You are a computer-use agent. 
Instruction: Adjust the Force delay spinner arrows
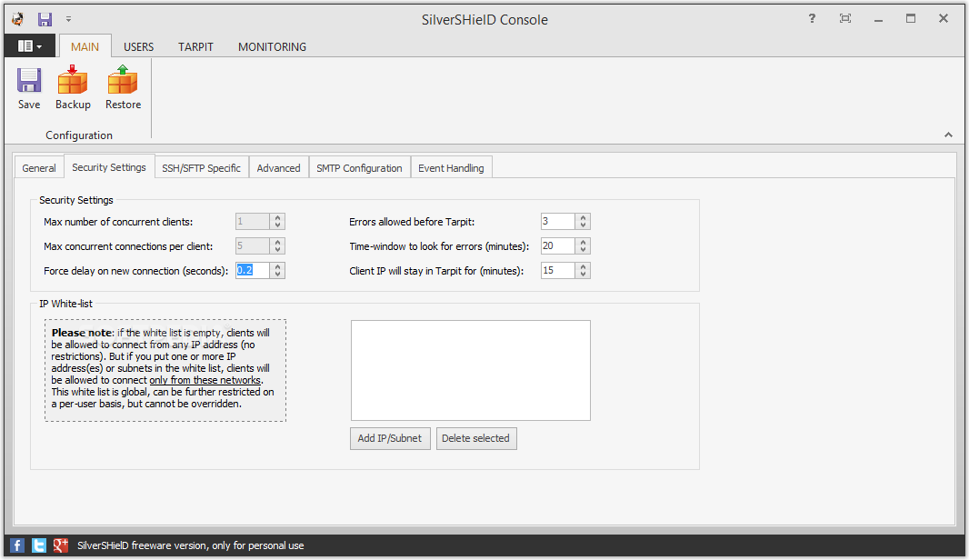pyautogui.click(x=278, y=270)
